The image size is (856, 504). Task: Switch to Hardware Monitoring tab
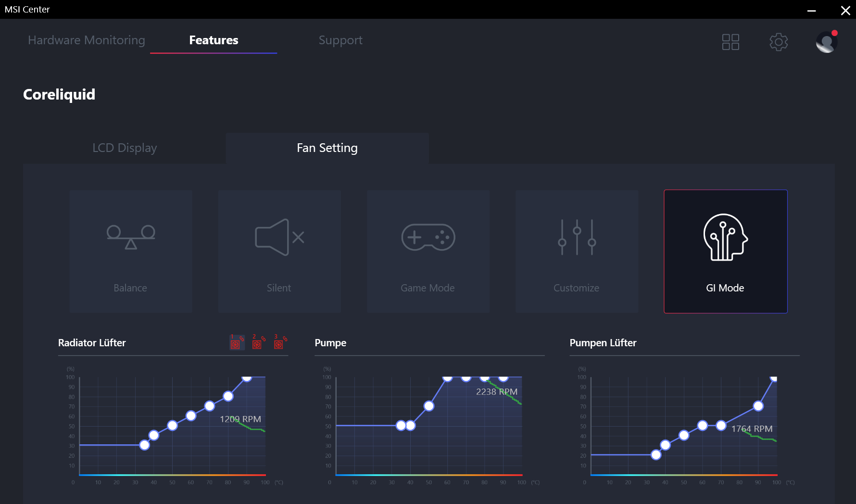tap(87, 40)
